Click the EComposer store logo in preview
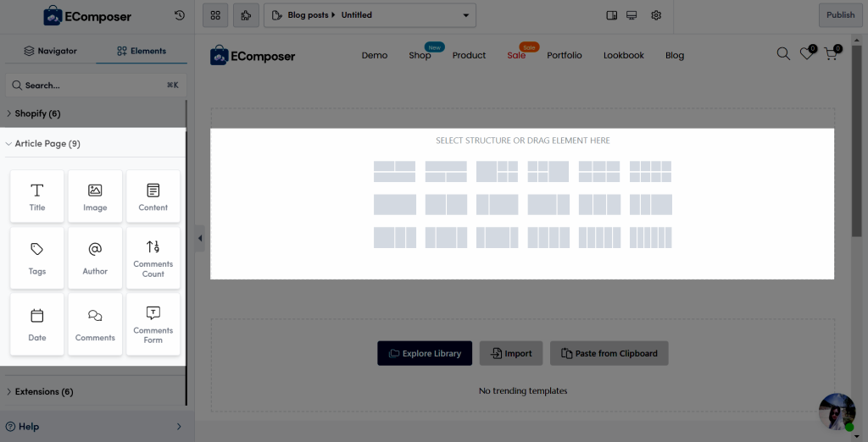The image size is (868, 442). 253,55
